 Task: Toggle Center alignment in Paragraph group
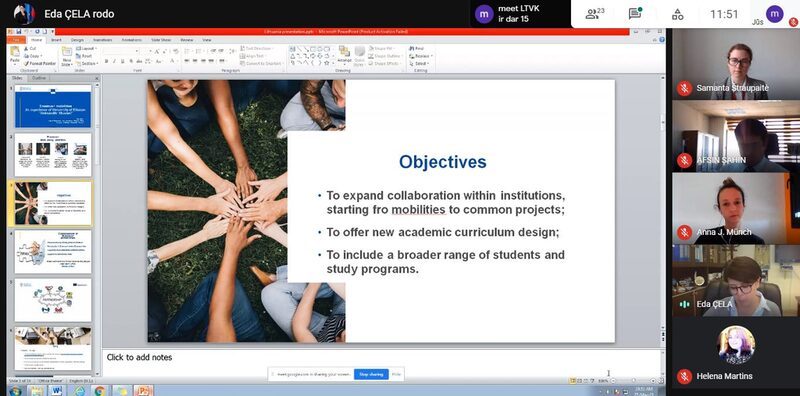point(195,61)
